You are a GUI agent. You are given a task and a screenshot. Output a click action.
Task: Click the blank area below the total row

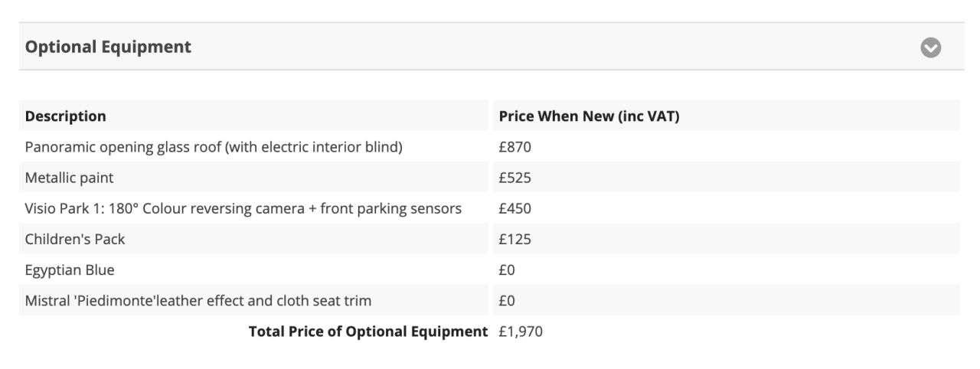coord(490,357)
